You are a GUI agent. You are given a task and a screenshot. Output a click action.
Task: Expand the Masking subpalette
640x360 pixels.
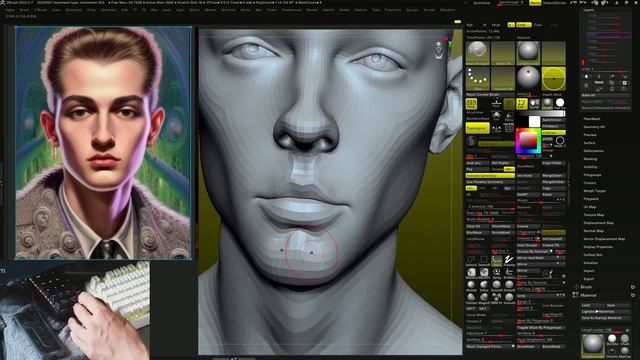coord(590,159)
